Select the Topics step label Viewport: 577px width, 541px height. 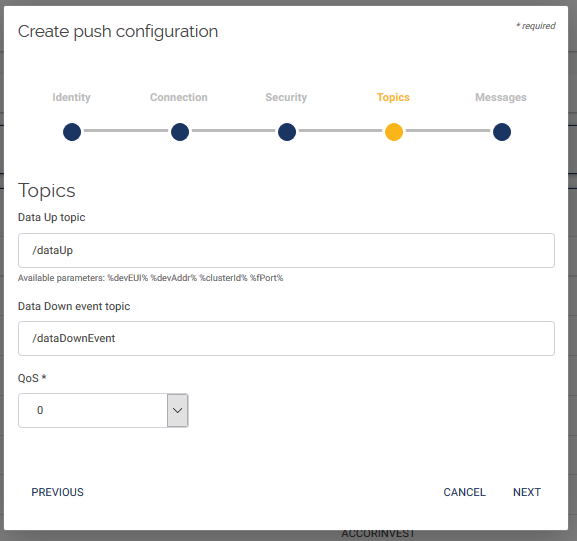pos(393,97)
